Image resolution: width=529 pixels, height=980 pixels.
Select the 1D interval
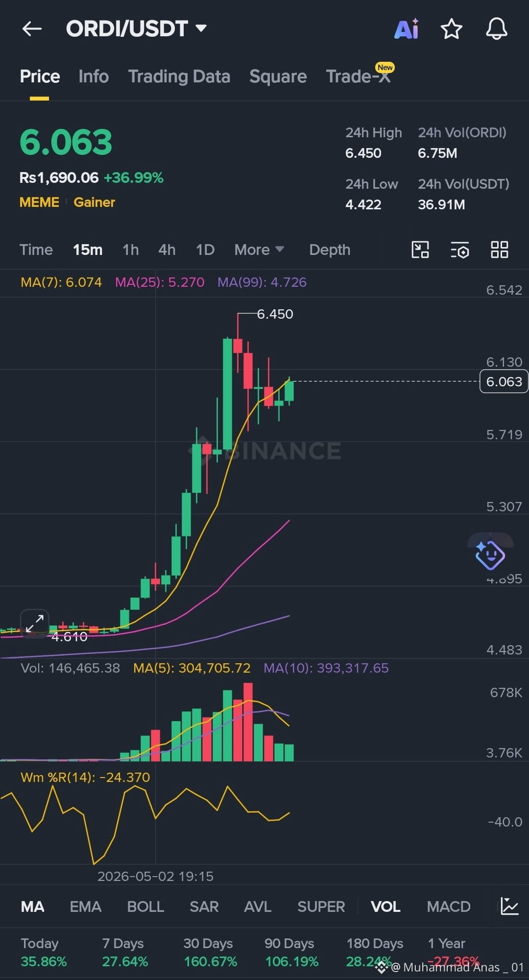(x=205, y=250)
